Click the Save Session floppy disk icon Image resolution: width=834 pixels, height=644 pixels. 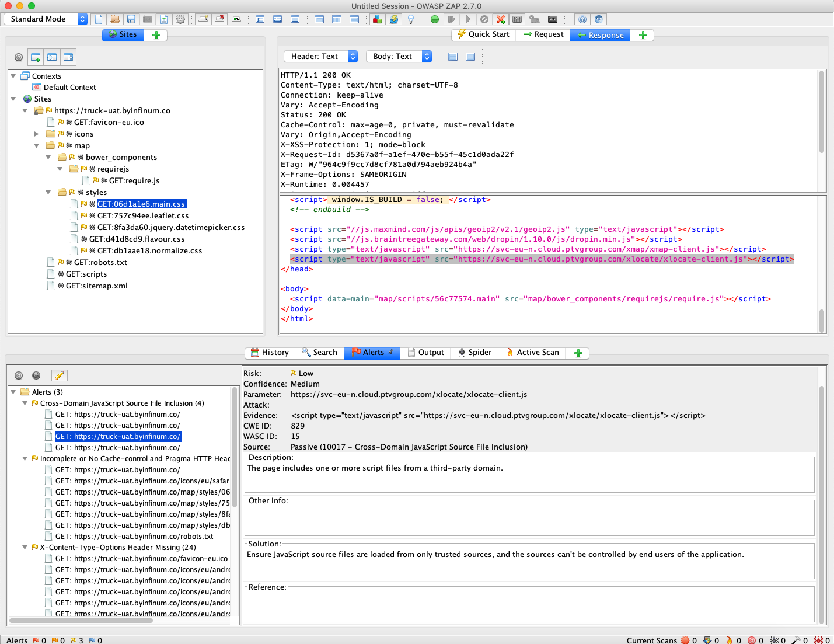click(131, 19)
